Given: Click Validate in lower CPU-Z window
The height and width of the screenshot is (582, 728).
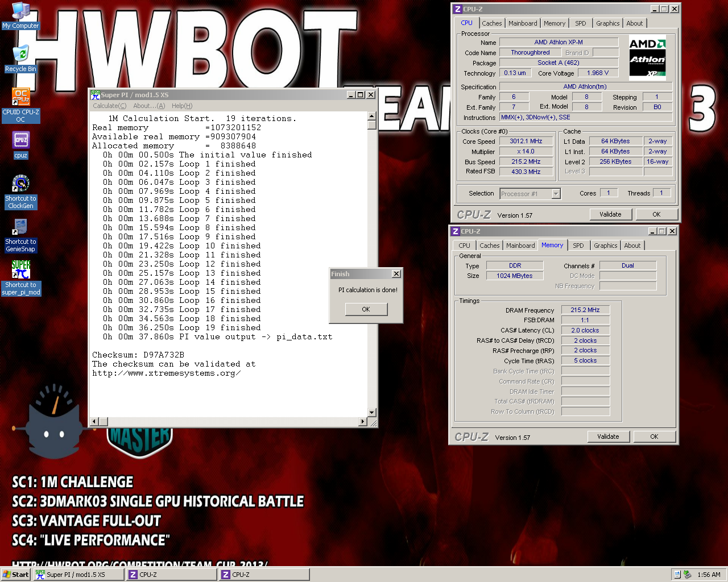Looking at the screenshot, I should [608, 436].
